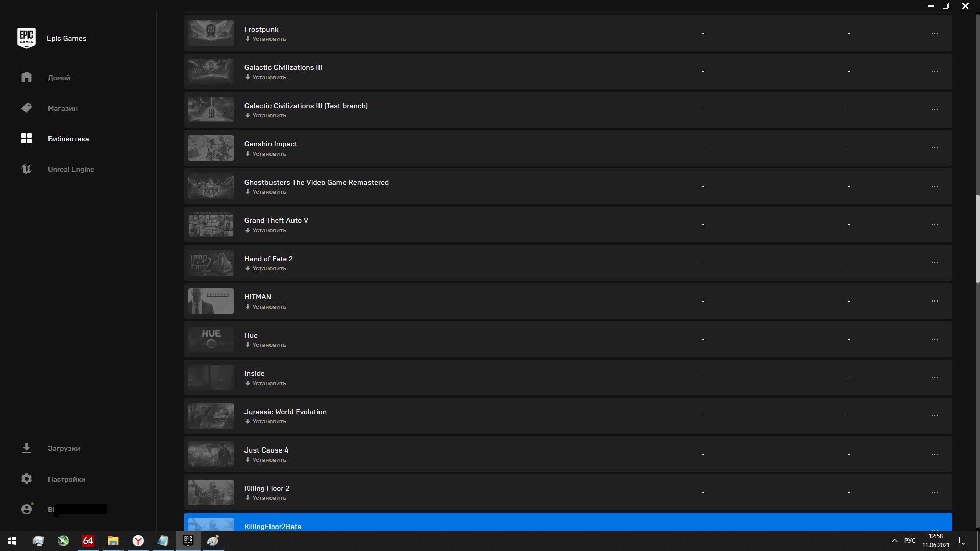Screen dimensions: 980x551
Task: Select the Hand of Fate 2 title
Action: click(x=268, y=259)
